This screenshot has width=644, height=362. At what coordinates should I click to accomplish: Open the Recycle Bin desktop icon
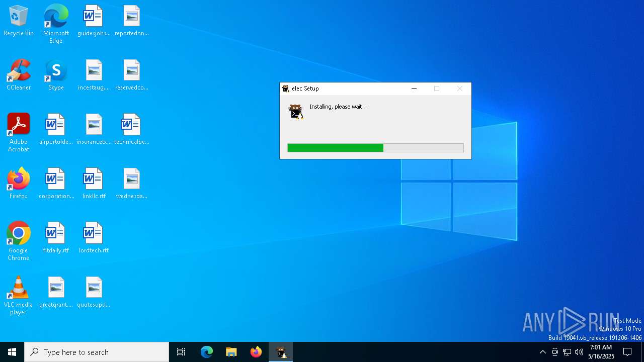(x=19, y=21)
